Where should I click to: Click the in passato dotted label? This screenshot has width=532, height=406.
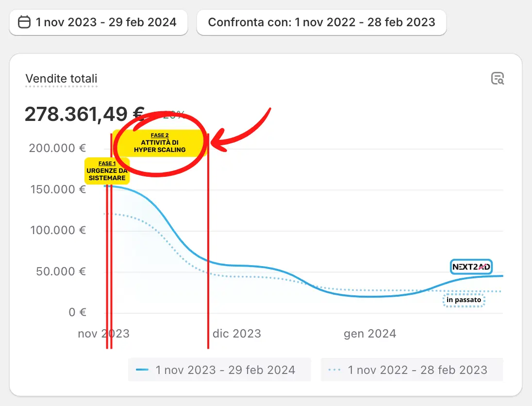(x=464, y=300)
